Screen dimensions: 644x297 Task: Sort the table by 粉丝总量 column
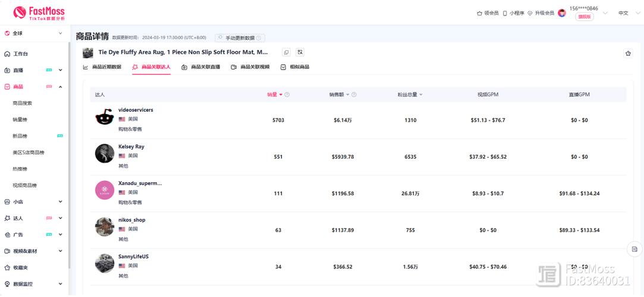pos(410,95)
